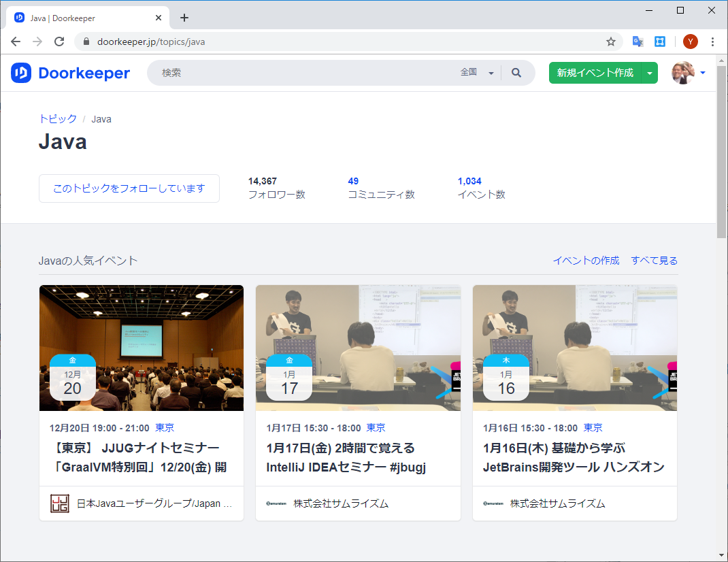Screen dimensions: 728x562
Task: Click トピック breadcrumb link
Action: 58,119
